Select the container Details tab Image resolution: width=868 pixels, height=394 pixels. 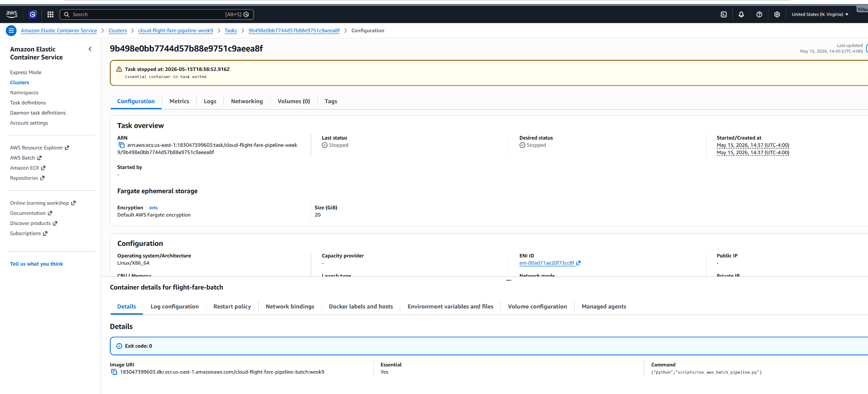click(x=127, y=307)
